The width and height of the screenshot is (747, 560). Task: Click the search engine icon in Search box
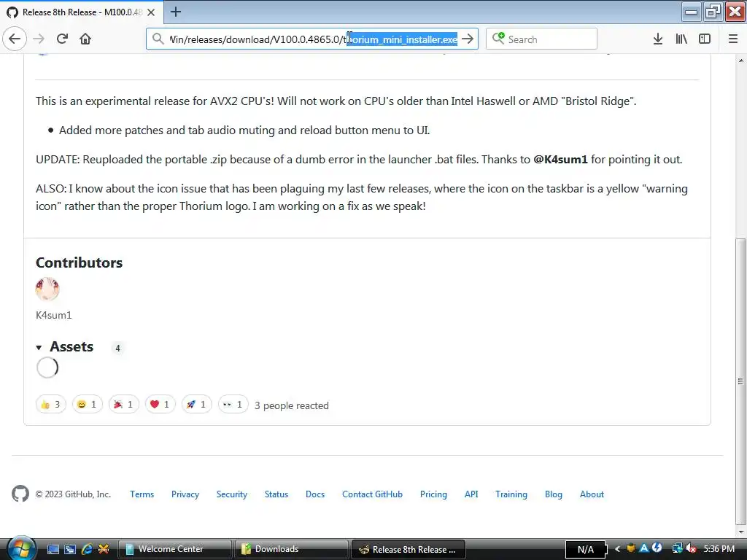(x=498, y=39)
